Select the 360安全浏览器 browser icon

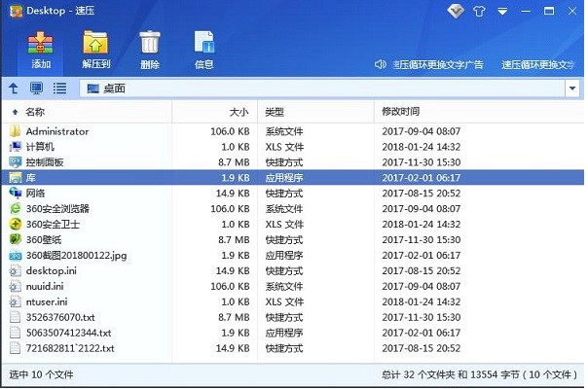[15, 208]
